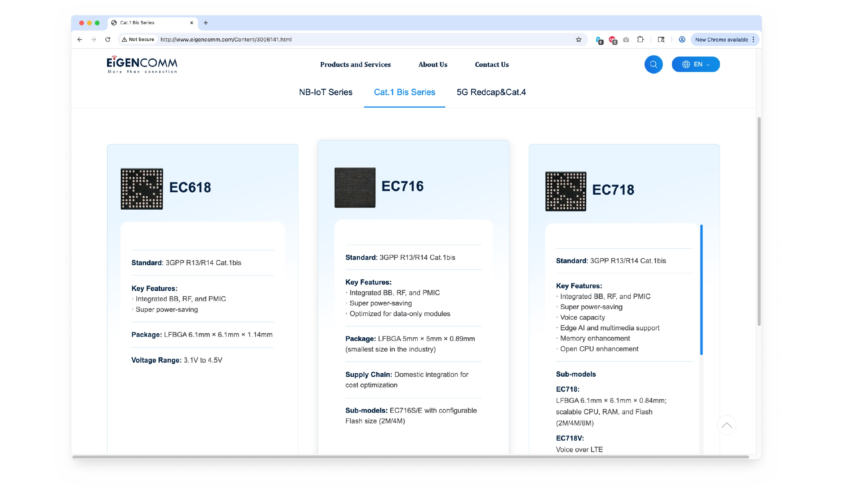Open Chrome profile account icon
The image size is (868, 488).
[682, 39]
